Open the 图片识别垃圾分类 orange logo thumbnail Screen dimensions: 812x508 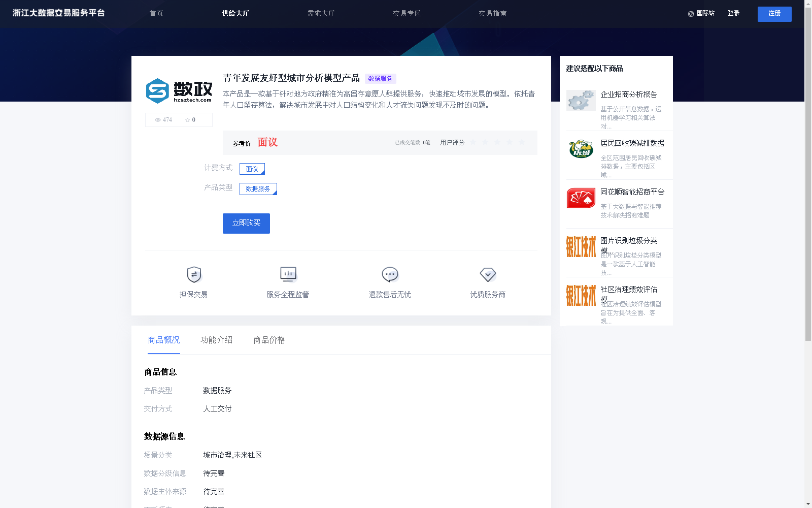coord(581,247)
